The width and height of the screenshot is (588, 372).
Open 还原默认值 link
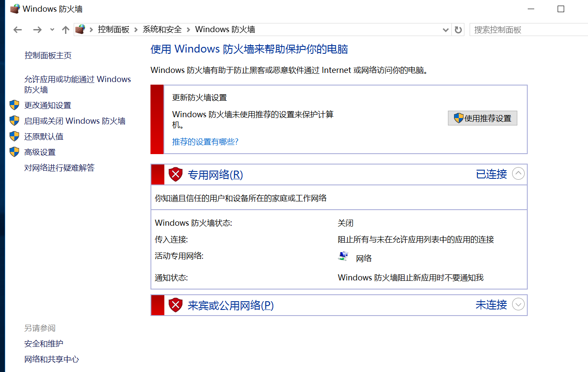pyautogui.click(x=44, y=136)
